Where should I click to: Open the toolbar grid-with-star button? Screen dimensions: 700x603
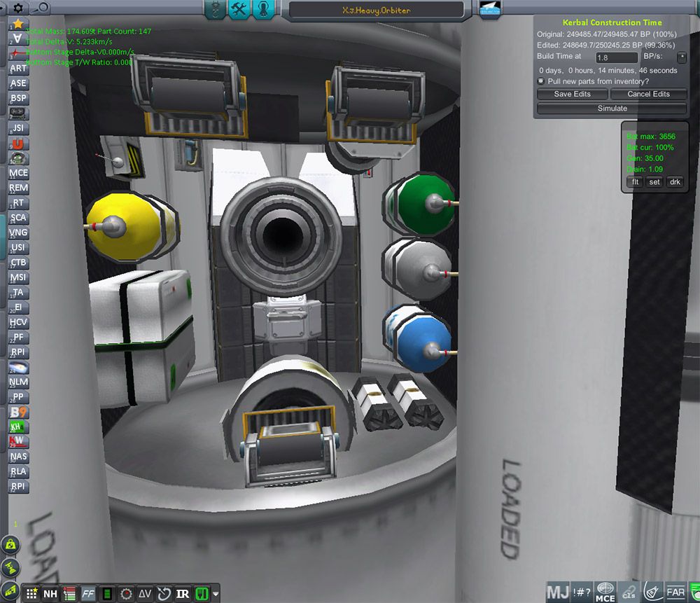pyautogui.click(x=31, y=594)
